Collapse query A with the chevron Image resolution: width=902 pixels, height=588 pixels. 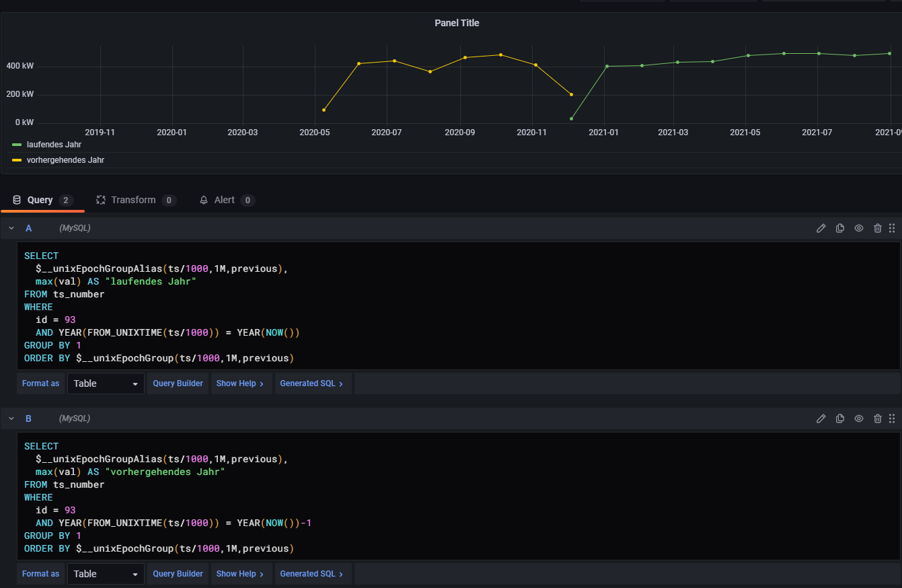(x=11, y=228)
